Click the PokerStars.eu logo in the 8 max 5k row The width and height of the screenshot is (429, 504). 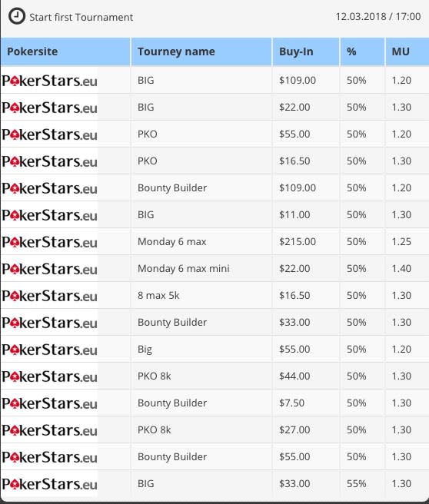pos(49,295)
